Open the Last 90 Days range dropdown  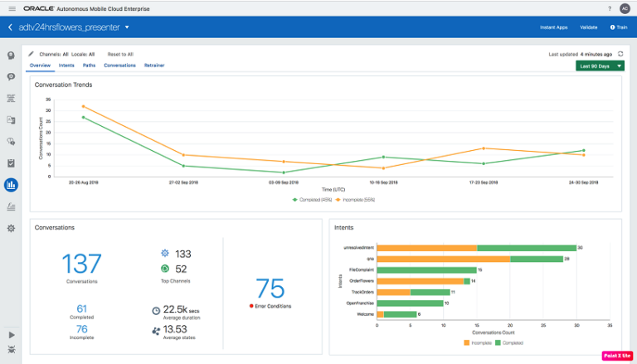pos(599,66)
